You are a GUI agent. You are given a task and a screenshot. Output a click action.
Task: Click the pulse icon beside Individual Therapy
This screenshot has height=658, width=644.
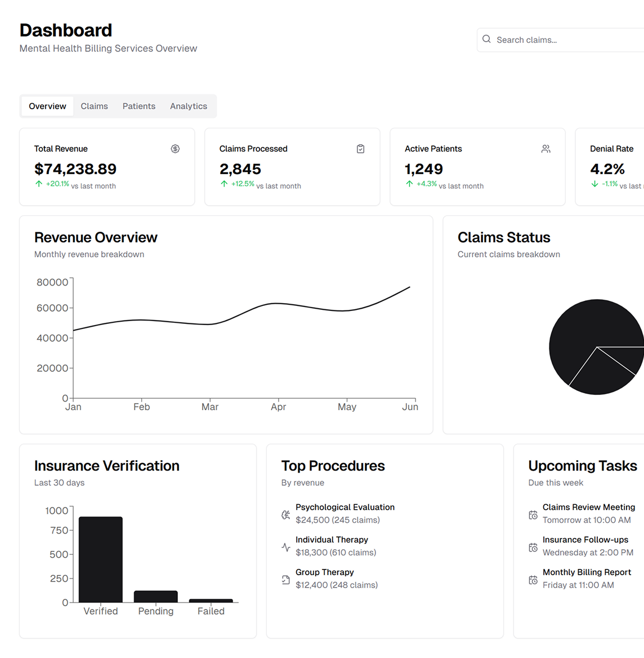(x=286, y=547)
